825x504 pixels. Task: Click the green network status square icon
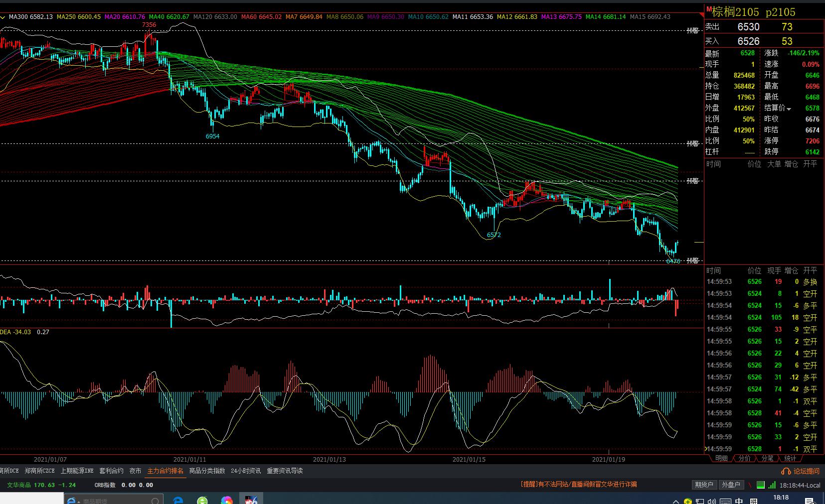(761, 485)
